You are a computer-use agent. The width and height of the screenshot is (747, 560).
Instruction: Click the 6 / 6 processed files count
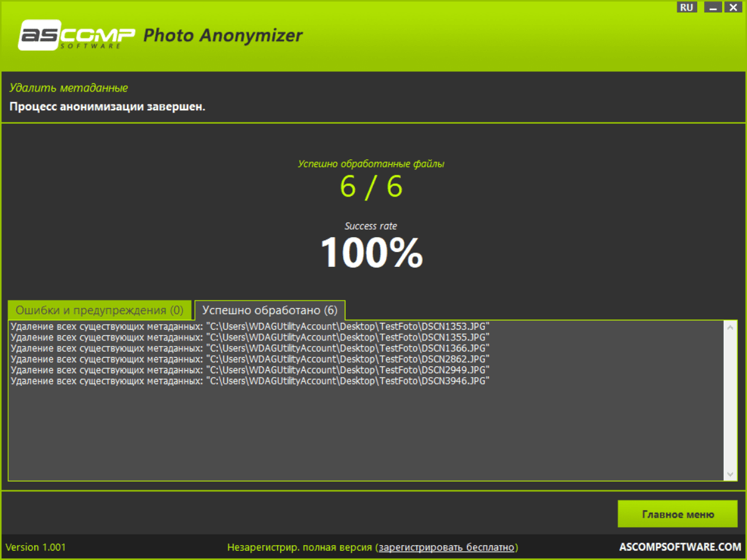point(372,187)
